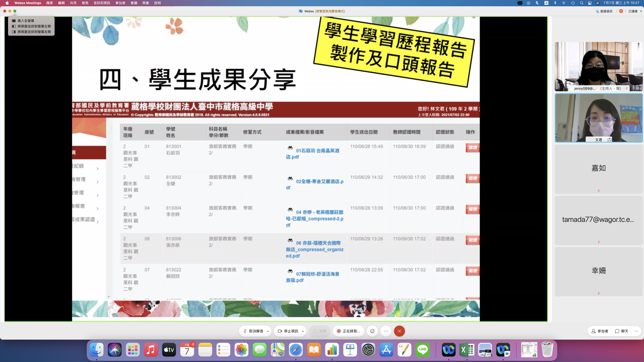
Task: Open the 參加者 menu in menu bar
Action: (120, 3)
